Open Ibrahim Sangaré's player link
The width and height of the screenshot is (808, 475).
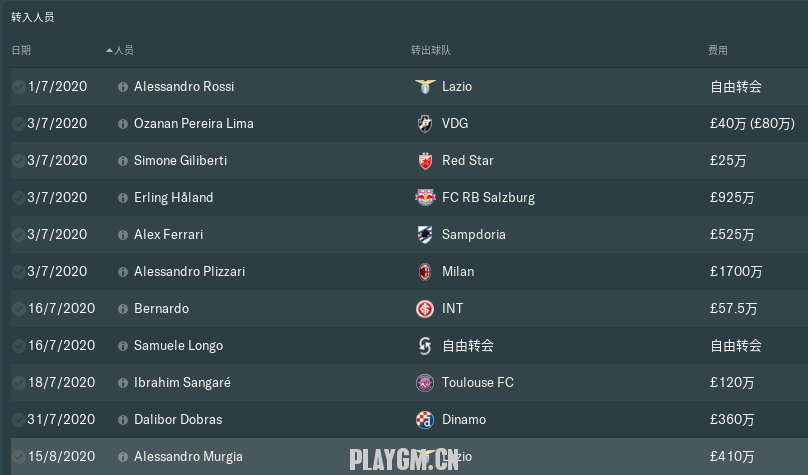coord(182,383)
